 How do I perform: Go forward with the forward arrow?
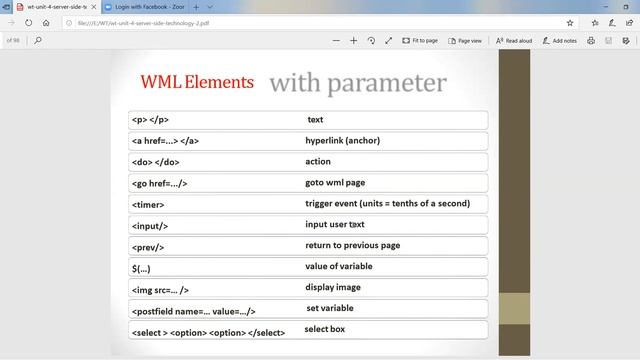pyautogui.click(x=11, y=23)
